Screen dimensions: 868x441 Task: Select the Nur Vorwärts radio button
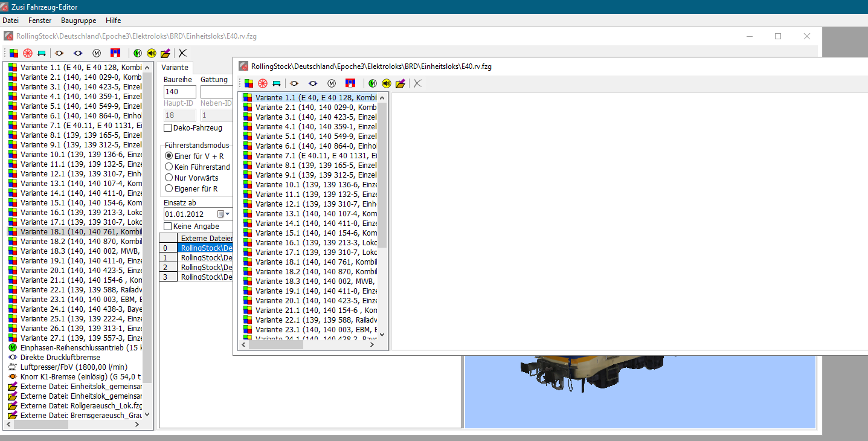click(x=169, y=178)
